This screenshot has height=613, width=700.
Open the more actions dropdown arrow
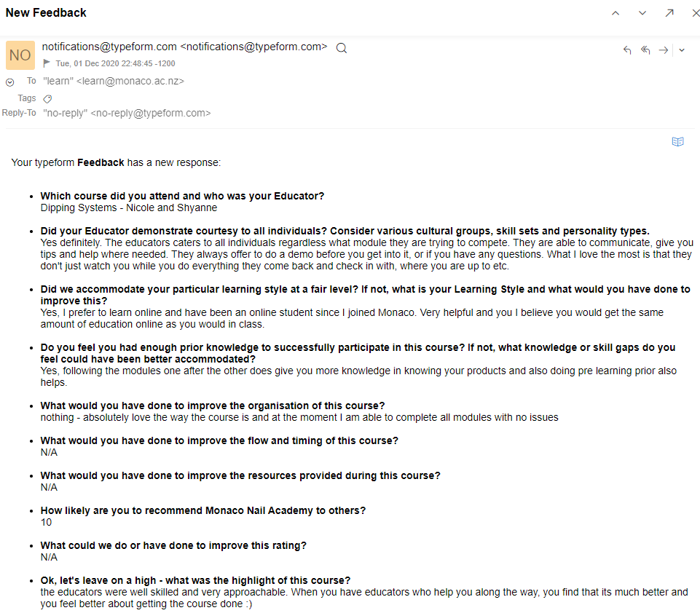pyautogui.click(x=682, y=50)
